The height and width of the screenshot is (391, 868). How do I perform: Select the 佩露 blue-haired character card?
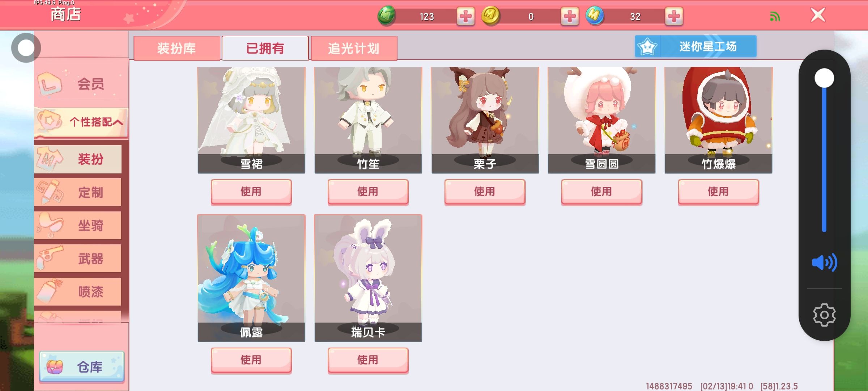point(251,278)
